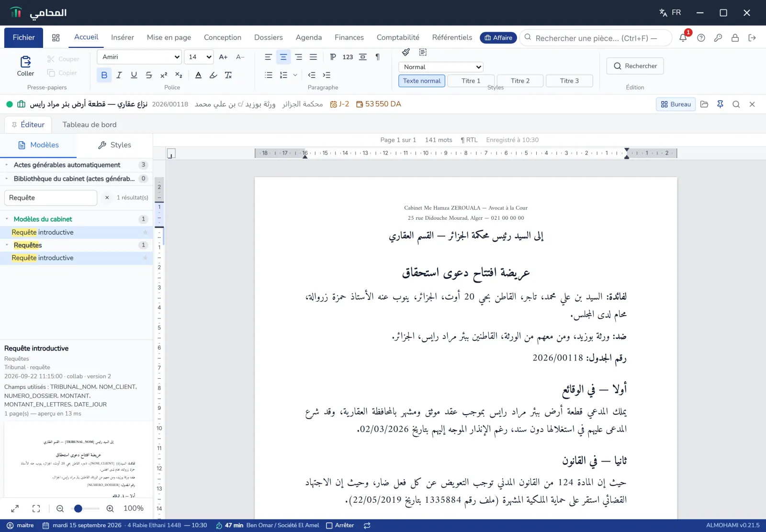This screenshot has width=766, height=532.
Task: Open the Amiri font dropdown
Action: (139, 57)
